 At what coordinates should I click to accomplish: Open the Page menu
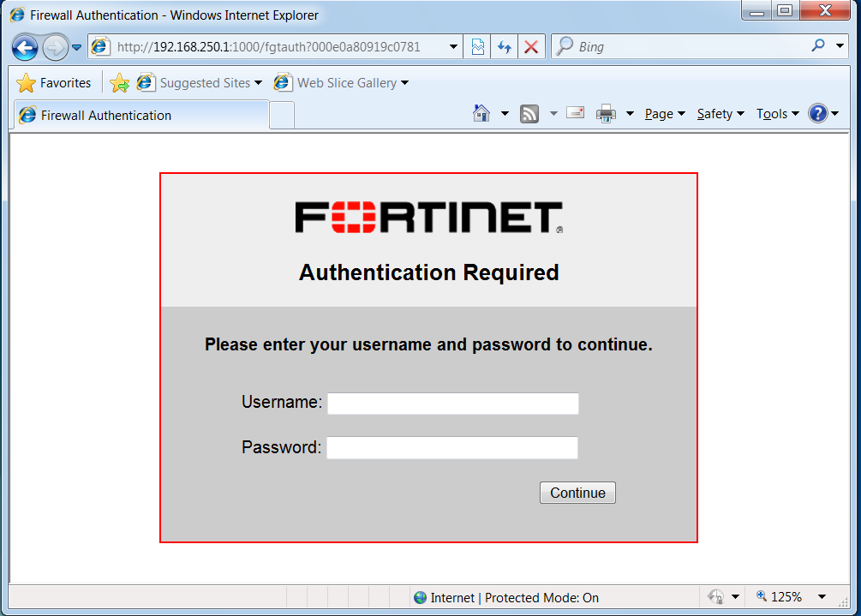click(x=665, y=114)
